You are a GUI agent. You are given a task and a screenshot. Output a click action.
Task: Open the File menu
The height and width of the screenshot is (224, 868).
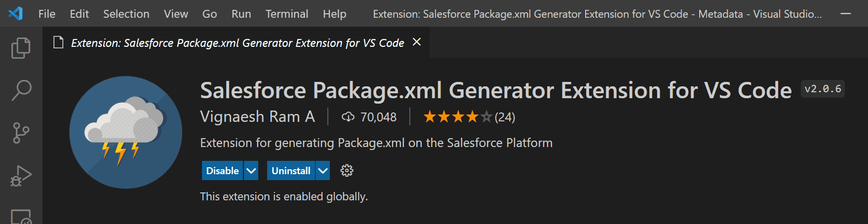(47, 14)
